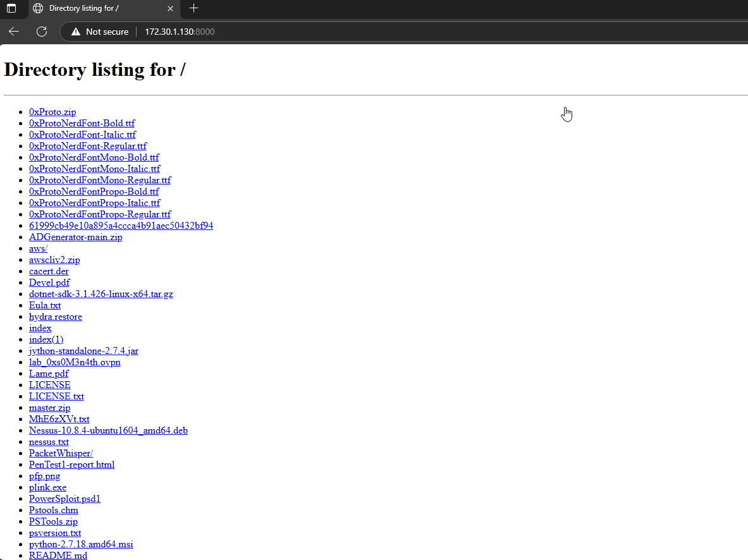
Task: Click 0xProtoNerdFontMono-Regular.ttf
Action: [100, 180]
